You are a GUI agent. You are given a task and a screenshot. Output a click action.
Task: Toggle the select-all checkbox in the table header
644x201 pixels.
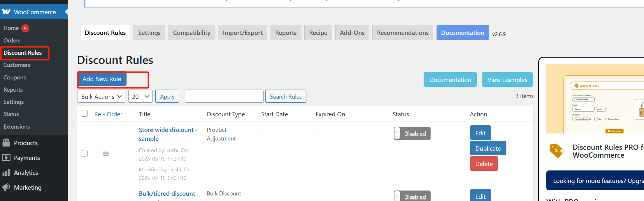[84, 113]
